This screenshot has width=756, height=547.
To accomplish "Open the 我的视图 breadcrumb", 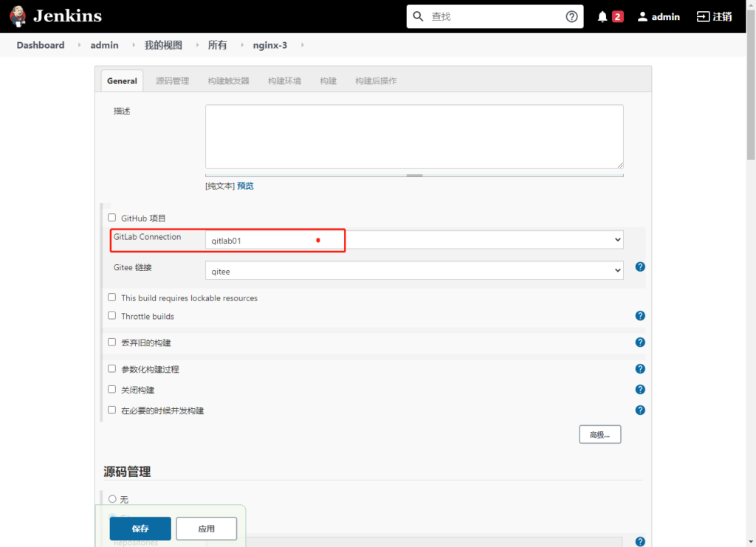I will pos(163,45).
